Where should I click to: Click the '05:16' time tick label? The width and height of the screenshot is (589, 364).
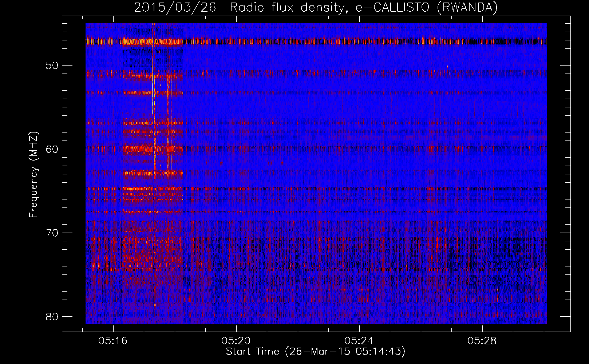click(113, 341)
